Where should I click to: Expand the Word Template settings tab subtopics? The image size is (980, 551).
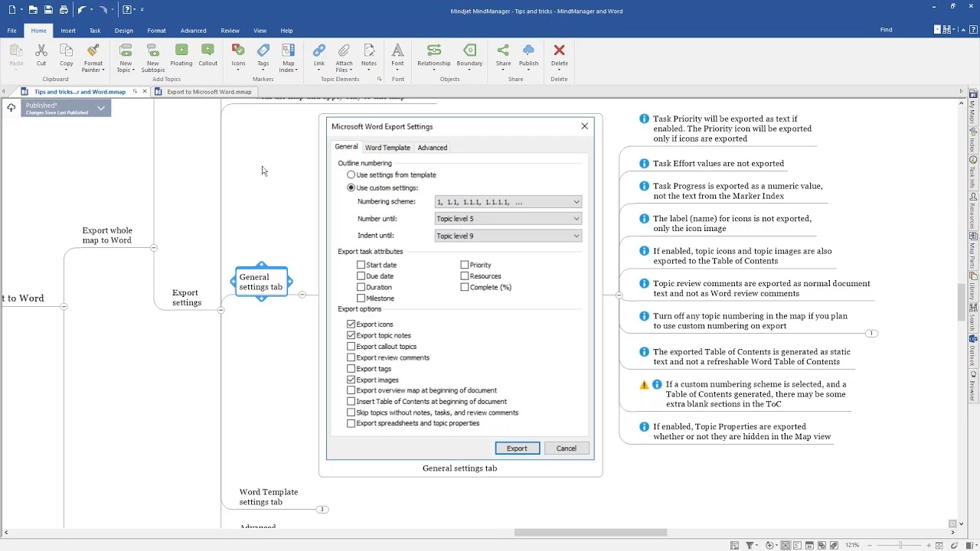coord(322,510)
